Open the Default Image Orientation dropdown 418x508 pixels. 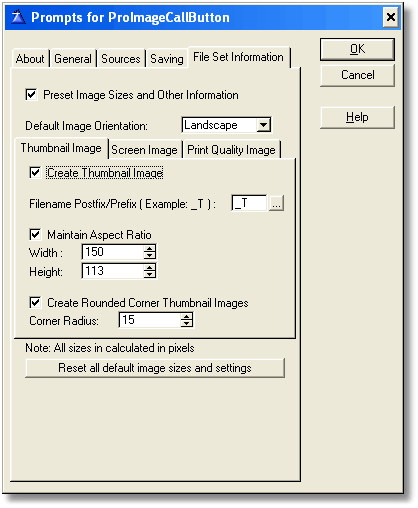tap(263, 125)
